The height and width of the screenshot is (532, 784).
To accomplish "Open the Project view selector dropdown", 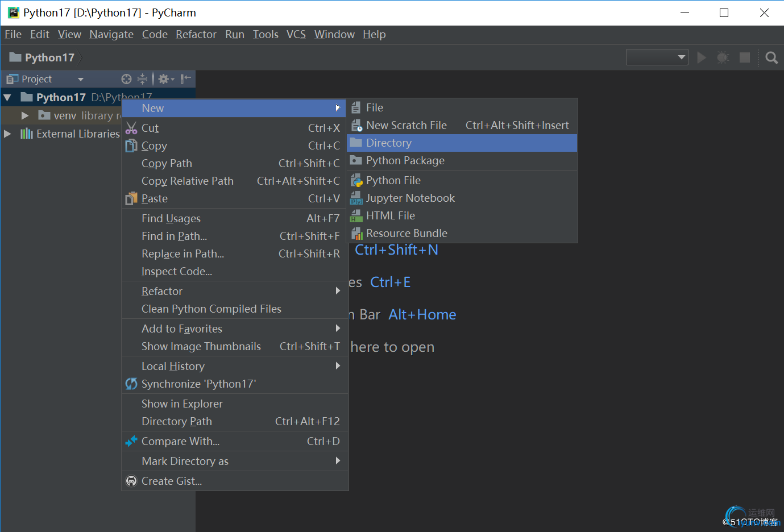I will pos(80,79).
